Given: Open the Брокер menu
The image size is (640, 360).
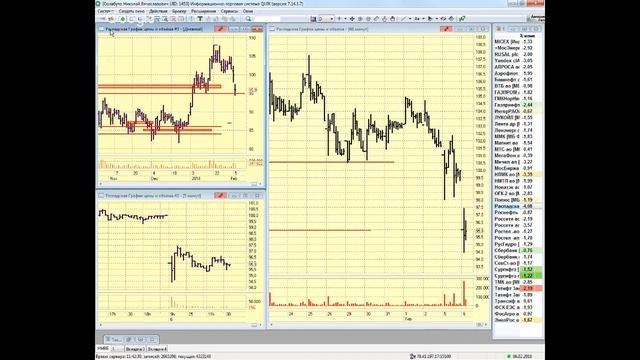Looking at the screenshot, I should [179, 11].
